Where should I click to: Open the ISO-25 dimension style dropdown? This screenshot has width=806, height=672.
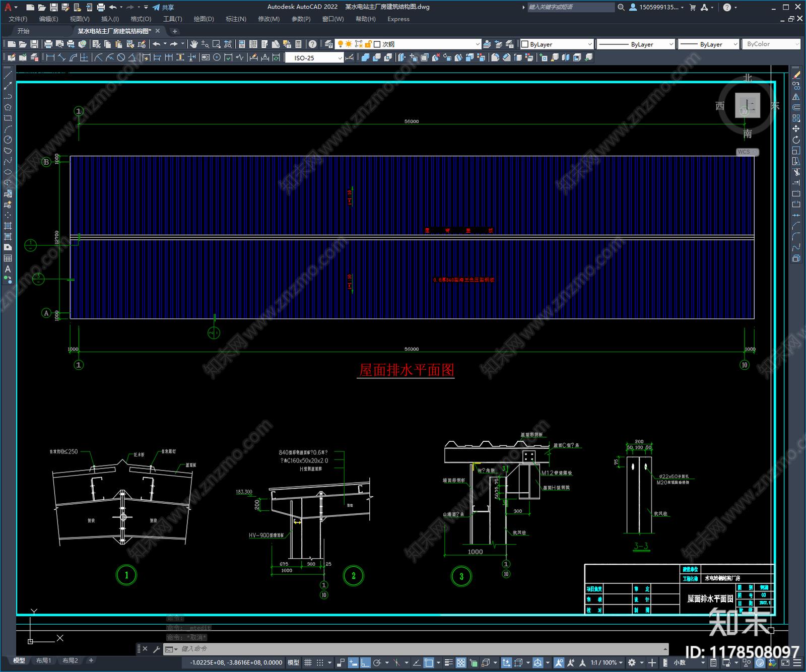coord(314,58)
